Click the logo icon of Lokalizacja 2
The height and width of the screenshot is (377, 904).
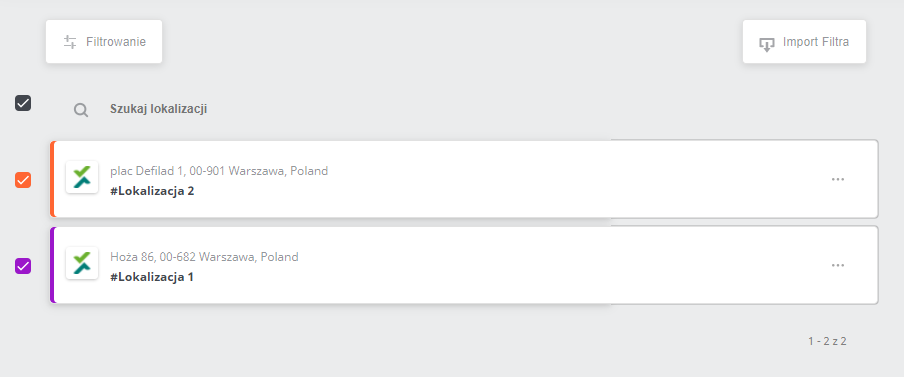click(82, 177)
